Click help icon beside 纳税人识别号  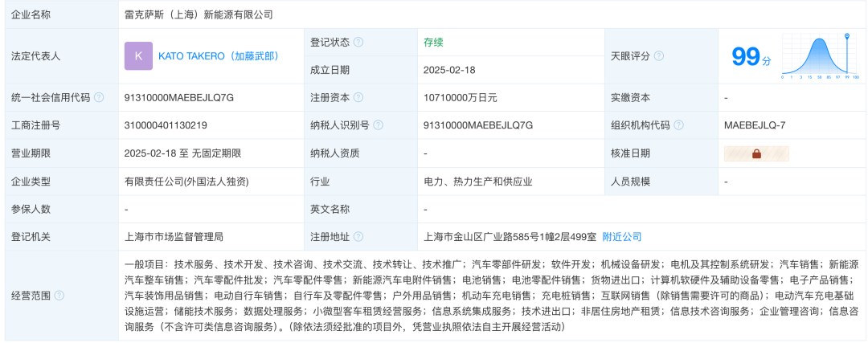pyautogui.click(x=378, y=125)
